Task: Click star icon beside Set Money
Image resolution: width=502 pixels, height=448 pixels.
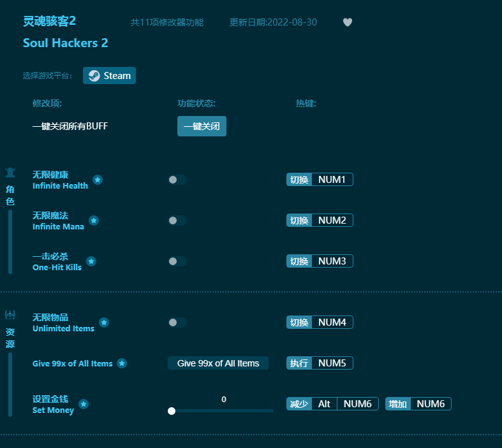Action: (84, 404)
